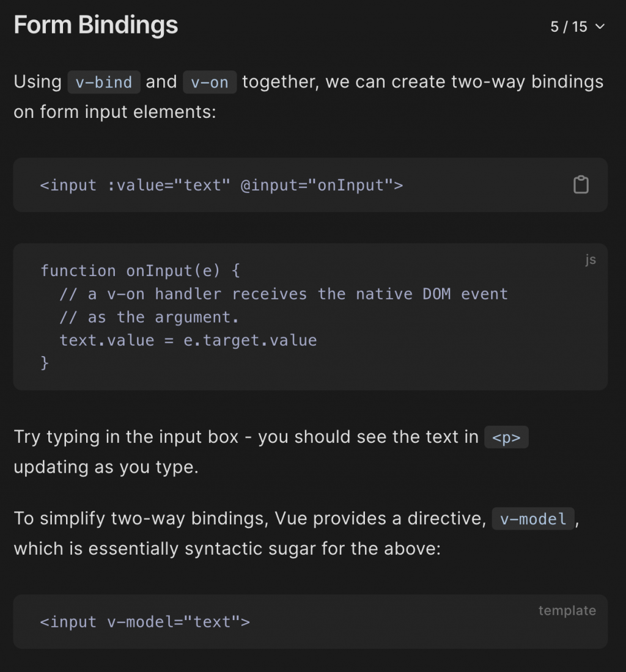Click the js language label
This screenshot has height=672, width=626.
(590, 260)
